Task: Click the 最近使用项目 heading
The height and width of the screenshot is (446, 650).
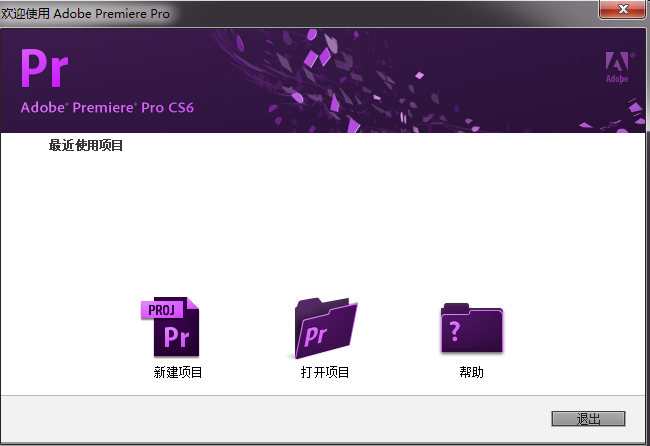Action: point(86,145)
